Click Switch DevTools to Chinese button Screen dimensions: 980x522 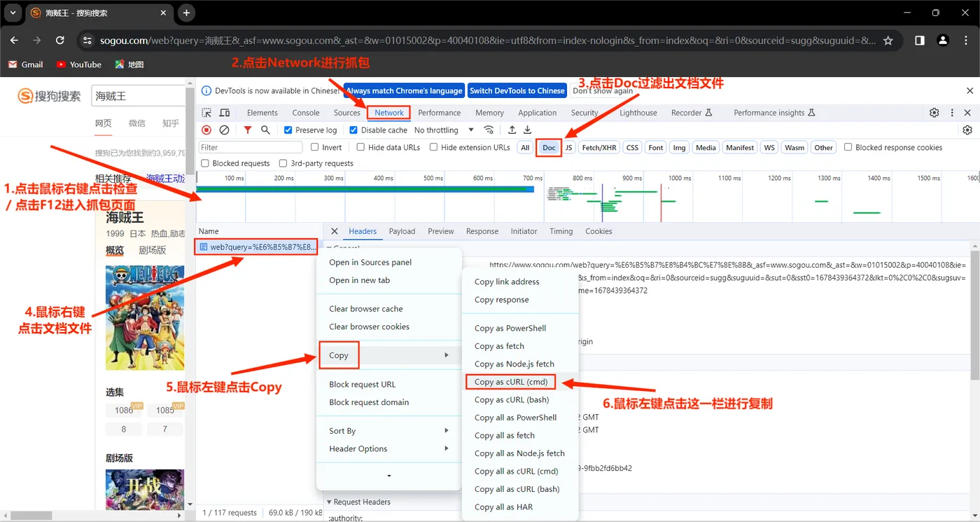[x=517, y=91]
